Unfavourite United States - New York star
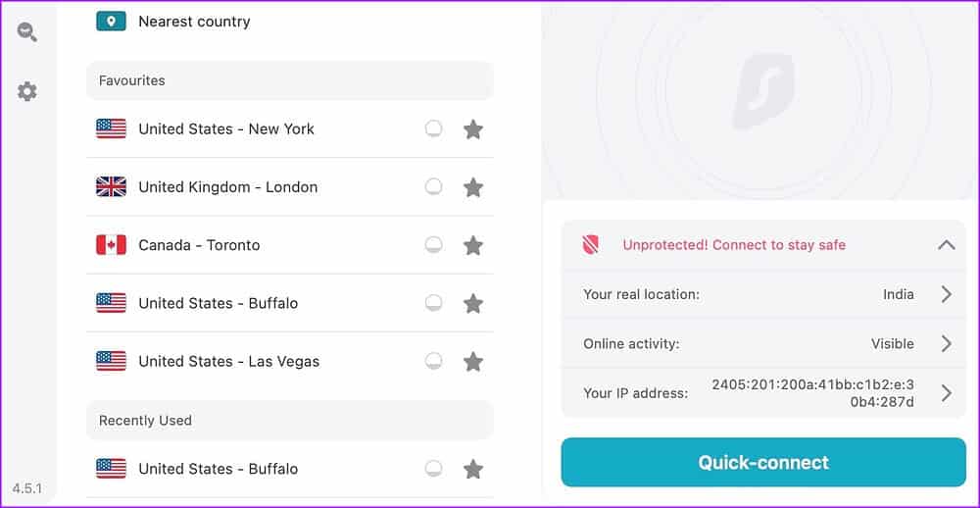Screen dimensions: 980x508 point(473,129)
